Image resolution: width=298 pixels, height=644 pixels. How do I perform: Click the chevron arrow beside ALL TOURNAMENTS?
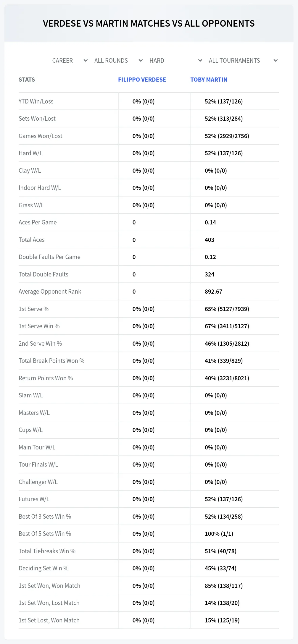276,61
